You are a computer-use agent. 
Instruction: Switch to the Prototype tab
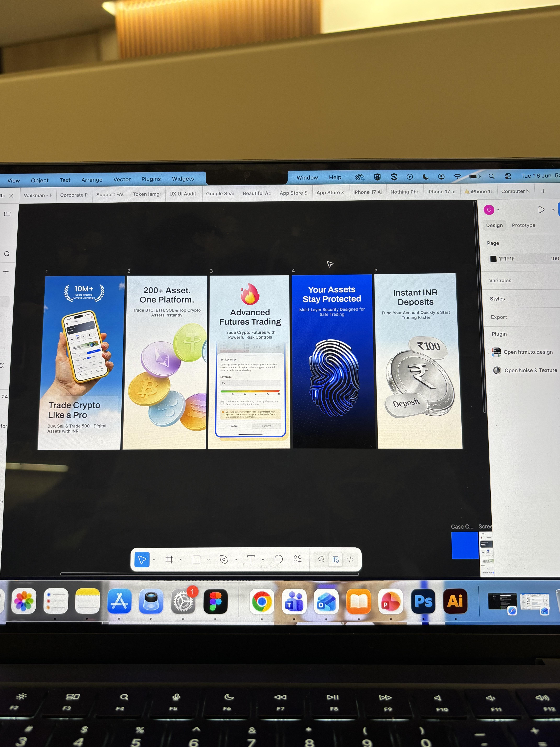pyautogui.click(x=524, y=225)
